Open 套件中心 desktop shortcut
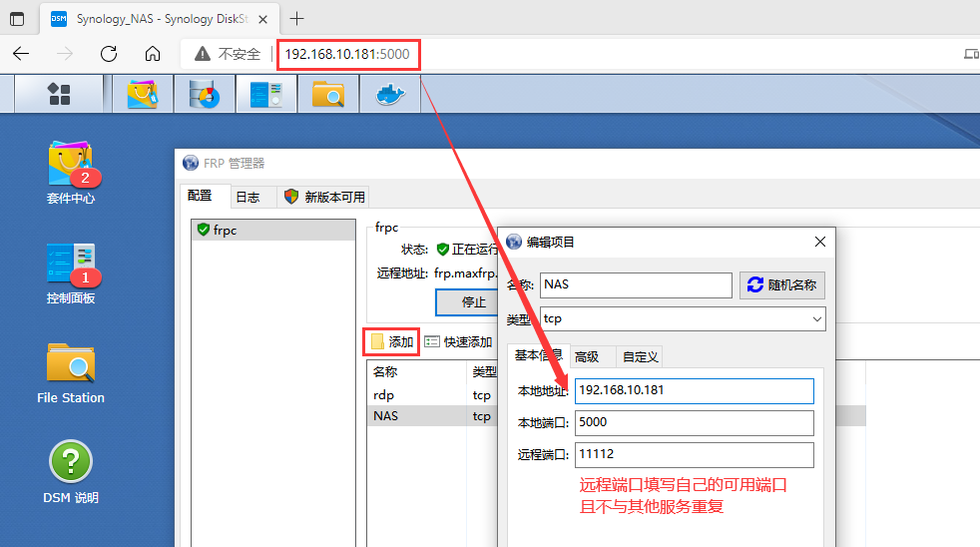980x547 pixels. (71, 173)
